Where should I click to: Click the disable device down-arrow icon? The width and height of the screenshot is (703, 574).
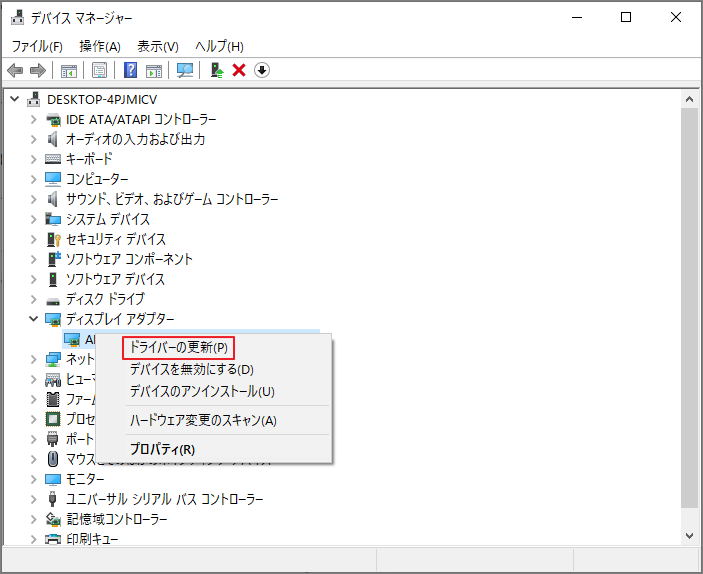(x=262, y=70)
